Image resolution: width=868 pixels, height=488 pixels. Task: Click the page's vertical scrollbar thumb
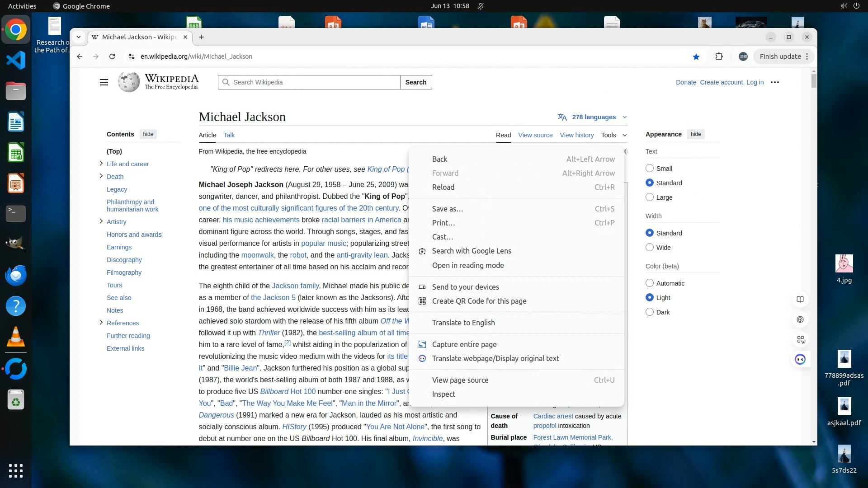click(814, 81)
